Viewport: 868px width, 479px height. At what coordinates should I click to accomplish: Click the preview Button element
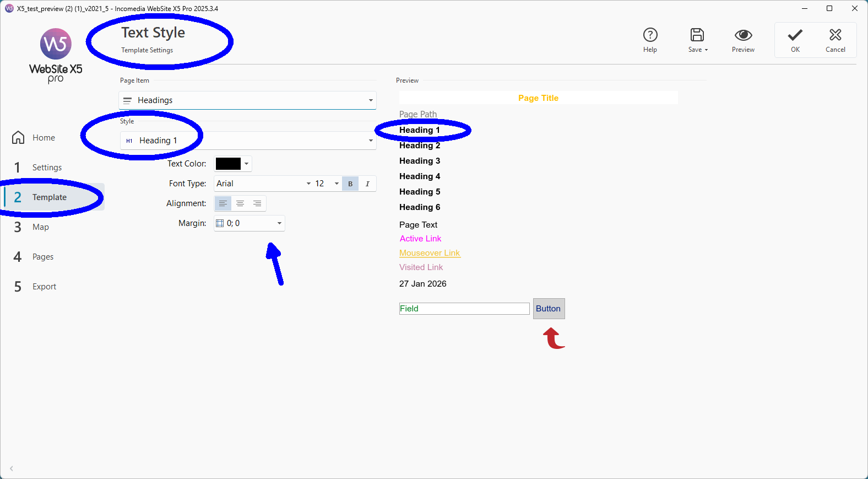tap(549, 309)
